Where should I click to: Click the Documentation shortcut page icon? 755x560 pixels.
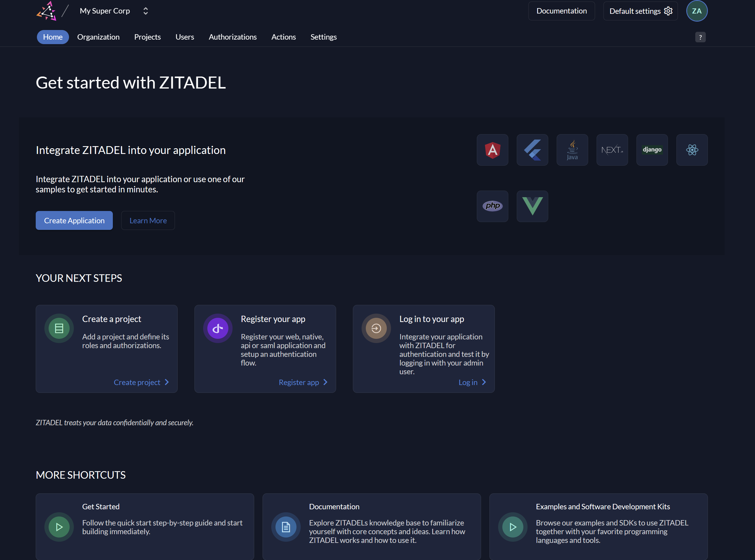pyautogui.click(x=286, y=527)
